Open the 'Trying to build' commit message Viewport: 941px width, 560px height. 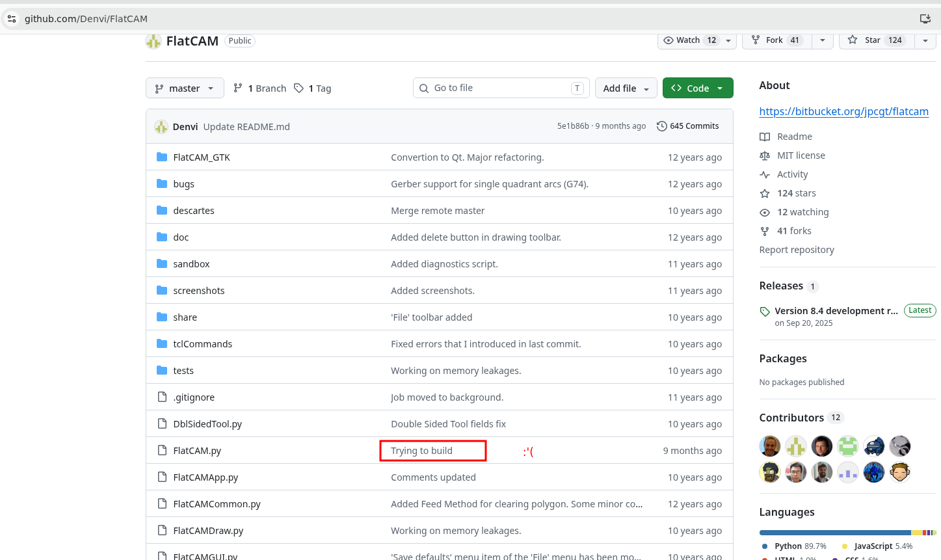click(421, 451)
